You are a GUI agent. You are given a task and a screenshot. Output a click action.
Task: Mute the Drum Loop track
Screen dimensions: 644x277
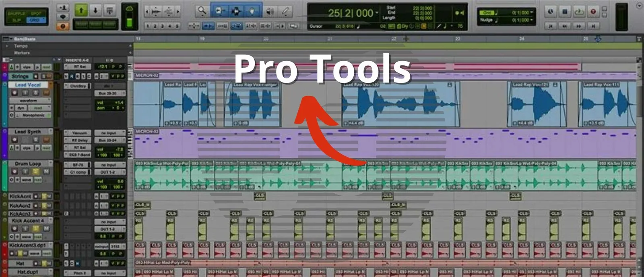tap(46, 172)
